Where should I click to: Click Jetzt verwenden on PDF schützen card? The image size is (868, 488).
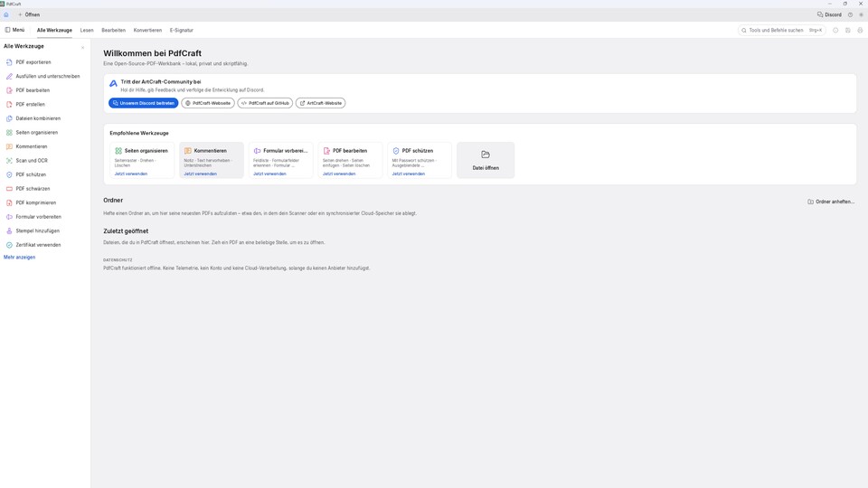[409, 174]
